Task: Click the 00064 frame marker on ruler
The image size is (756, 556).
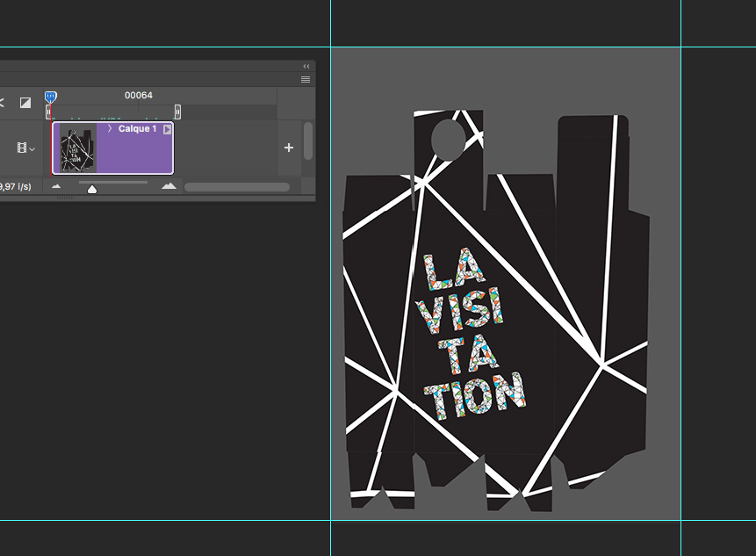Action: point(139,95)
